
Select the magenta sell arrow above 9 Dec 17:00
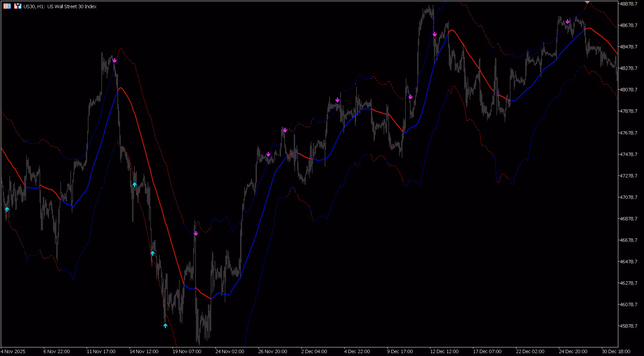coord(411,97)
